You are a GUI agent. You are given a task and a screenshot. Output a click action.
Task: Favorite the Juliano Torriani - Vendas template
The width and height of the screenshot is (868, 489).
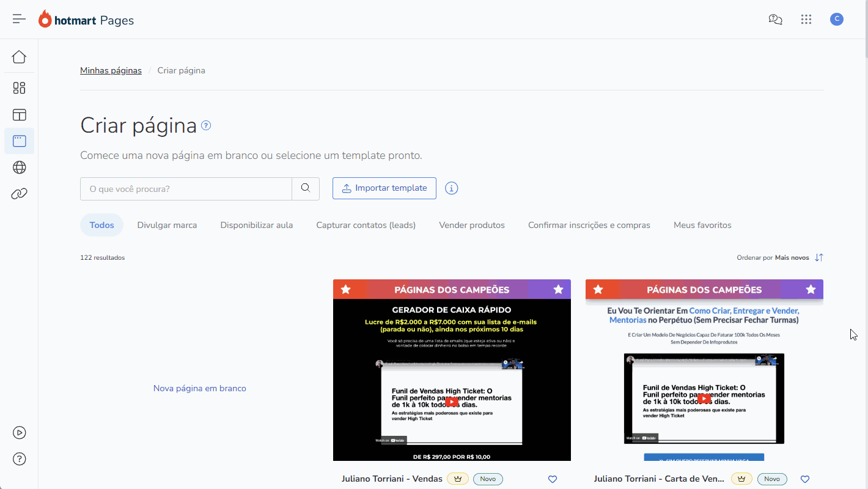click(552, 479)
